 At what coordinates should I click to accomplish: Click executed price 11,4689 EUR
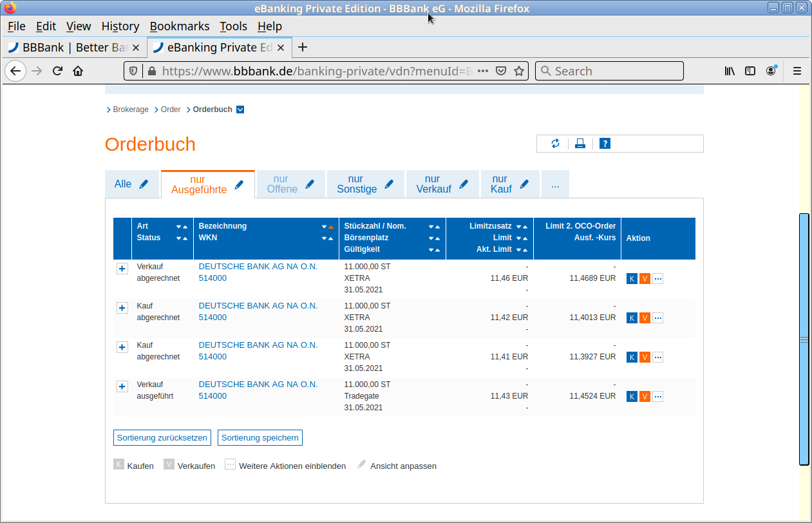point(592,278)
